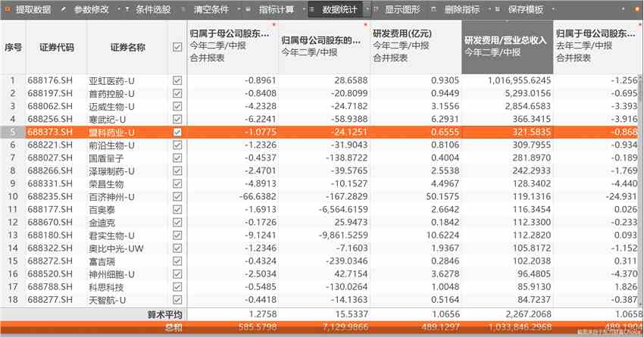Select the 归属母公司股东的... 今年二季/中报 column header
The image size is (644, 337).
(324, 47)
